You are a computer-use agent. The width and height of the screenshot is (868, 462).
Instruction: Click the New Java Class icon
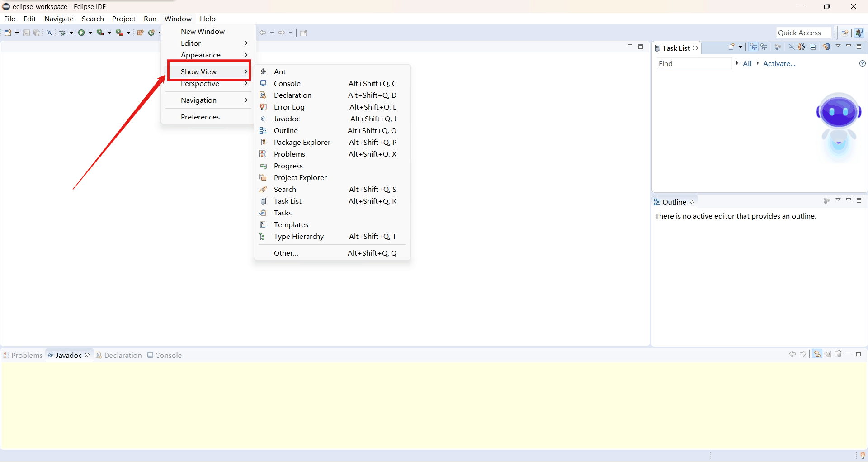point(151,33)
